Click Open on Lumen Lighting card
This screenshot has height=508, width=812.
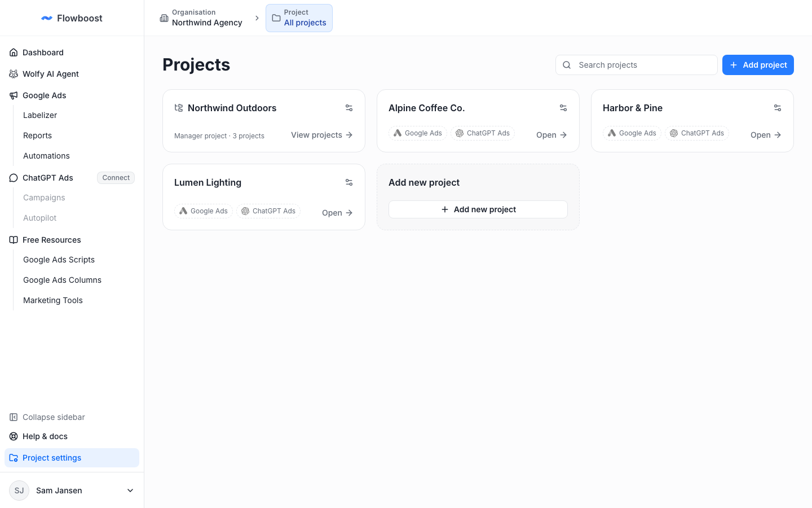[x=337, y=213]
